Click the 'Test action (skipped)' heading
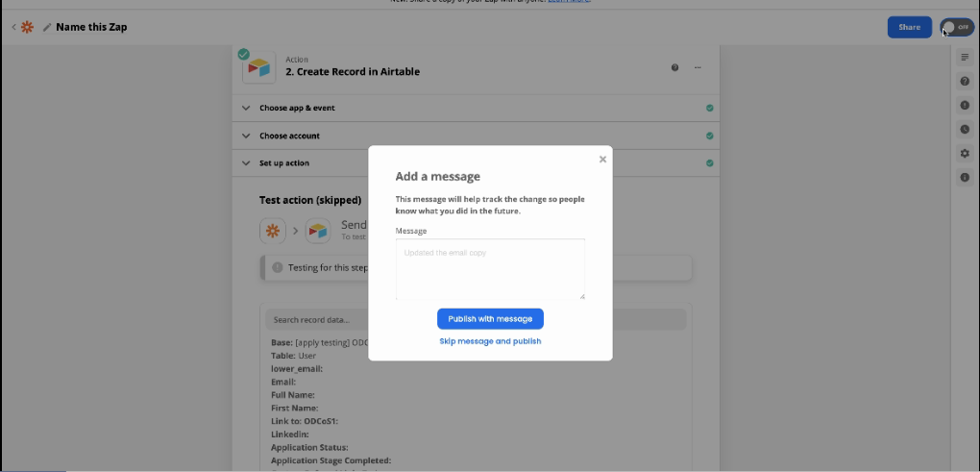Viewport: 980px width, 472px height. point(310,201)
